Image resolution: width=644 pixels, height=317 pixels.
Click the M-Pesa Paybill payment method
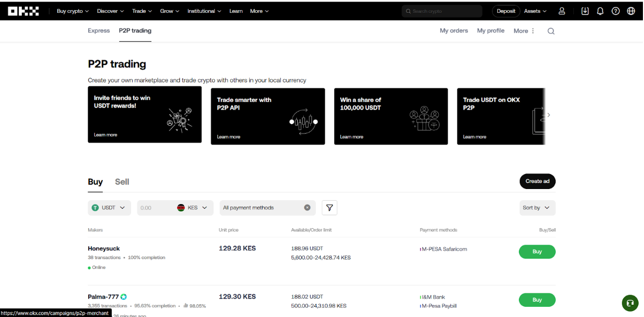[439, 306]
